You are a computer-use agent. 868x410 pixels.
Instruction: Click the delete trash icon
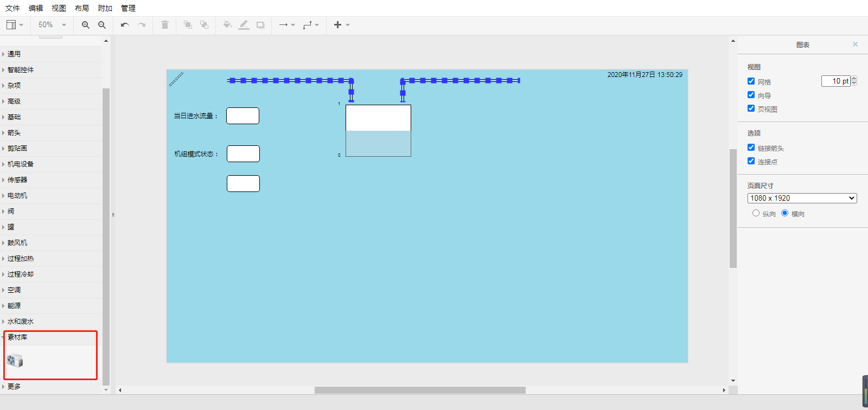click(165, 25)
